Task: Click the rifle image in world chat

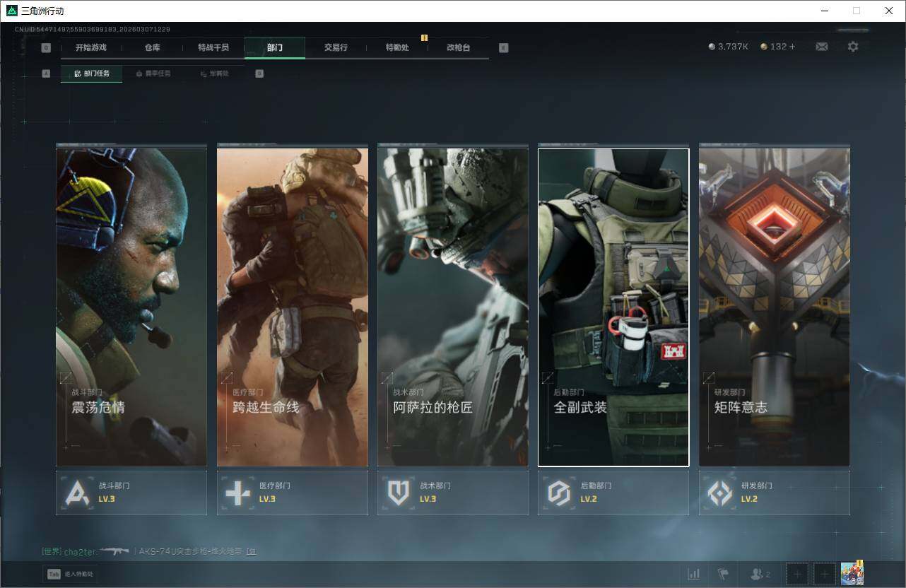Action: tap(114, 551)
